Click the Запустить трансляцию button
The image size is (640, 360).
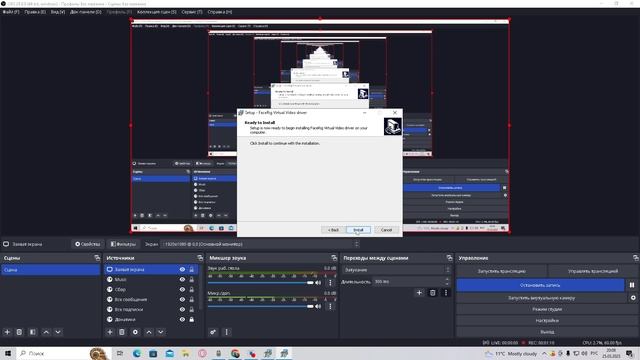502,271
